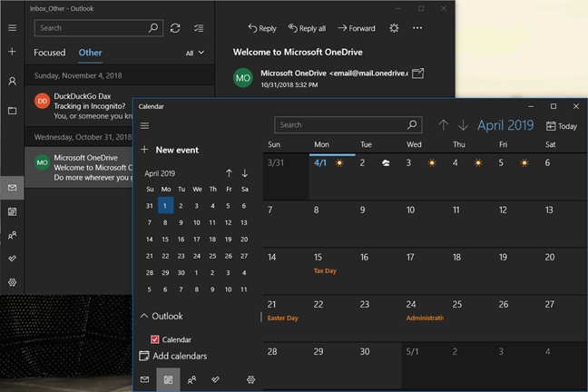588x392 pixels.
Task: Select April 10 in the month grid
Action: [425, 223]
